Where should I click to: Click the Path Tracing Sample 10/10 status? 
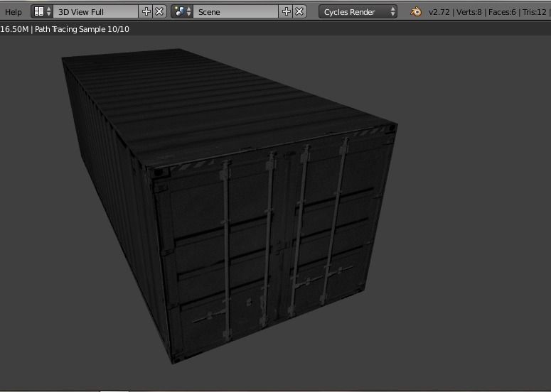(82, 29)
